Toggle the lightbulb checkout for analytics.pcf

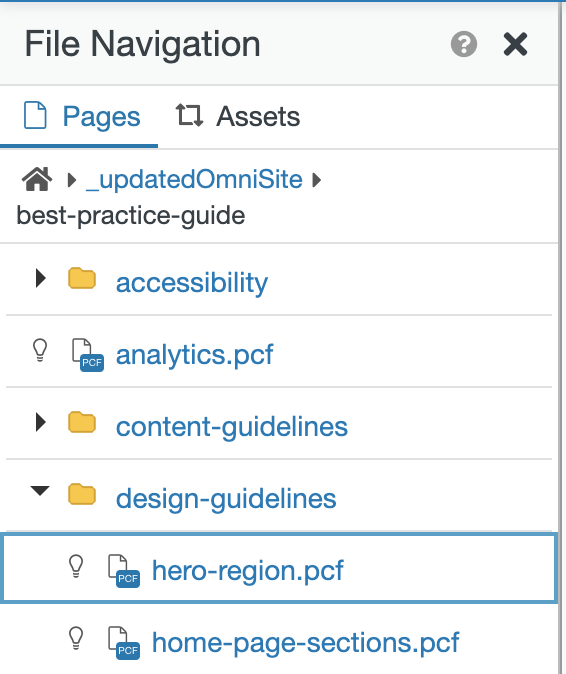[x=40, y=350]
